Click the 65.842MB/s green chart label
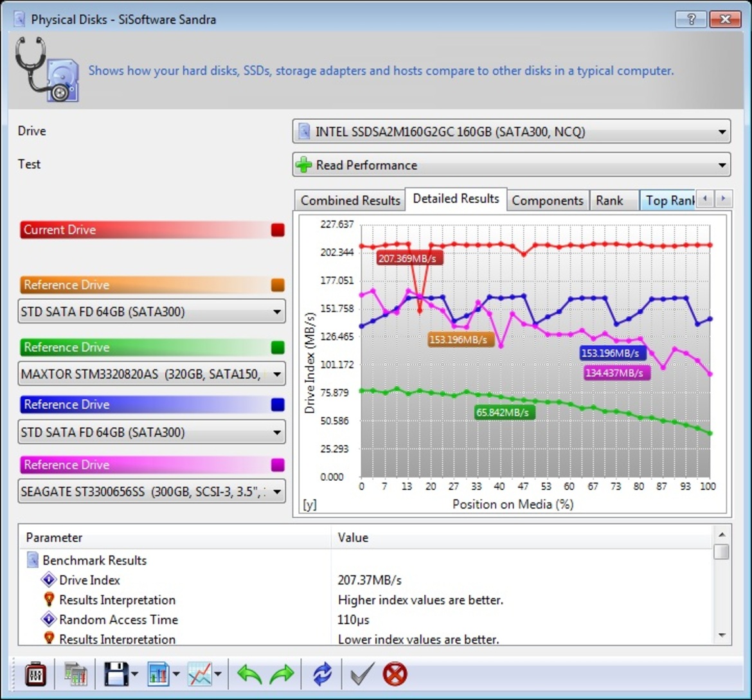Viewport: 752px width, 700px height. coord(504,412)
